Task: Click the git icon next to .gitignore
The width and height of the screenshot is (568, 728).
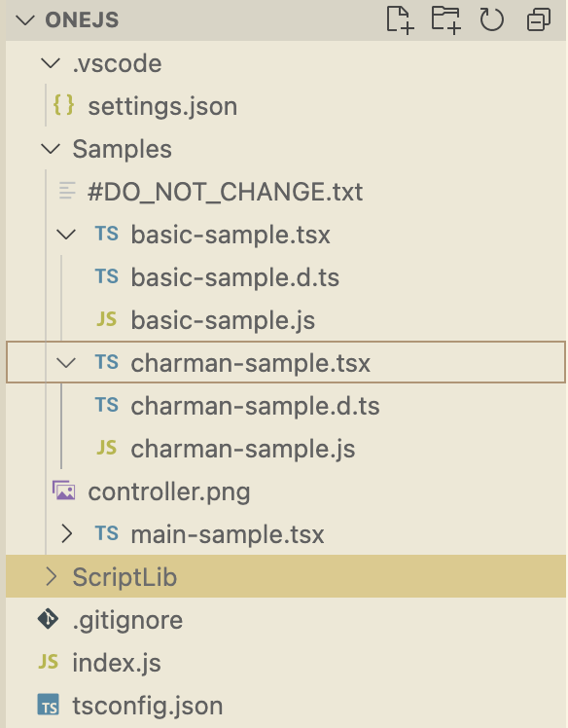Action: (49, 619)
